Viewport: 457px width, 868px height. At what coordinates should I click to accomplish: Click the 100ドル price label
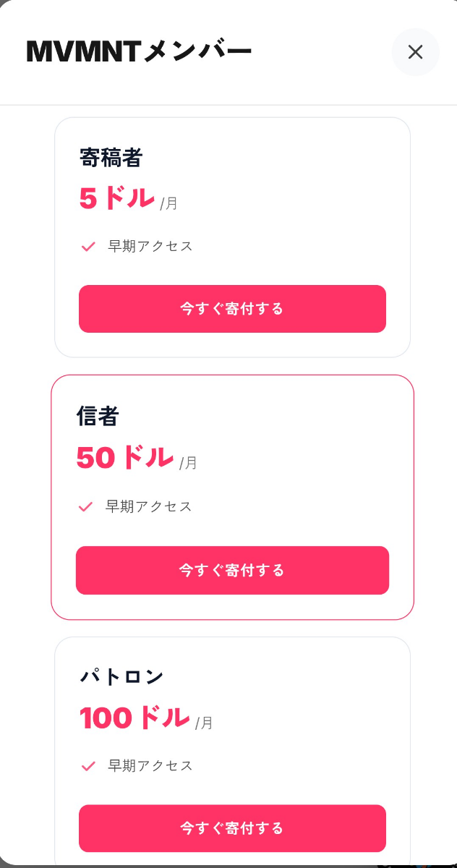136,718
